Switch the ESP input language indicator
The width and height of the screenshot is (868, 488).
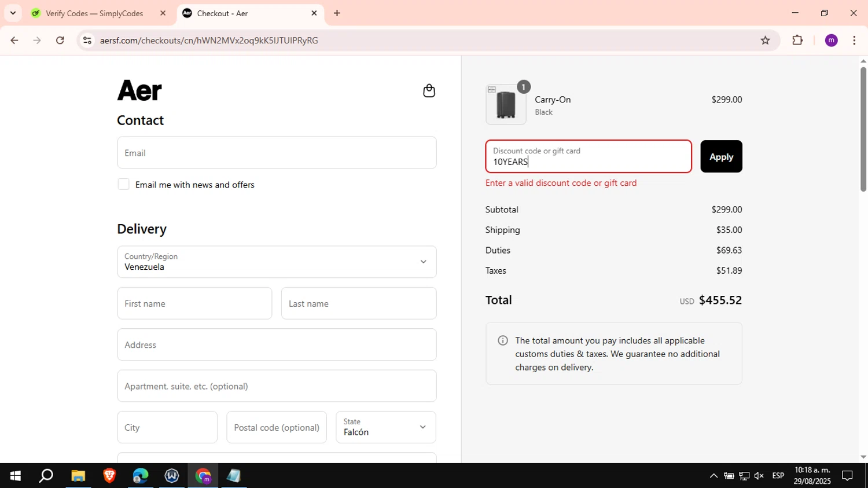(x=778, y=476)
